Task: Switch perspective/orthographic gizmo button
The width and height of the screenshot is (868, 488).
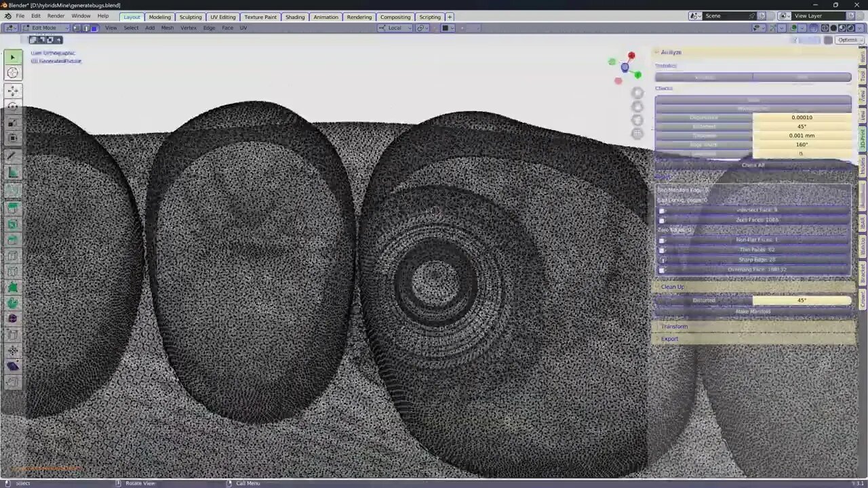Action: (x=637, y=134)
